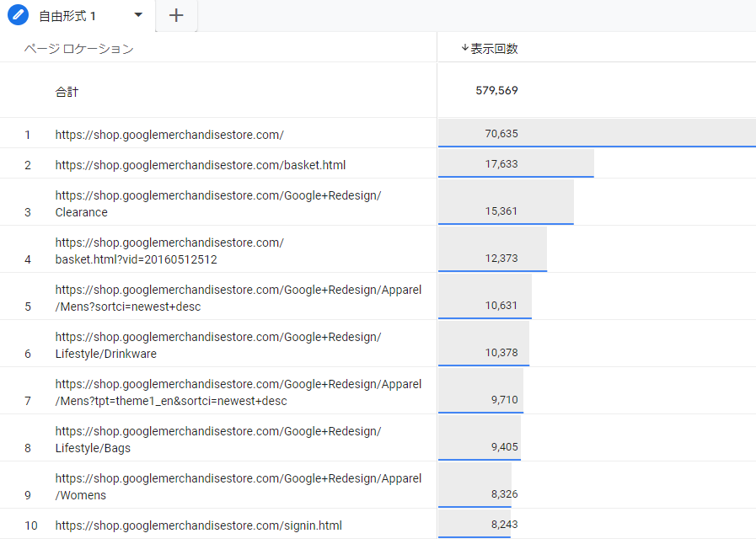Click the 9,405 views cell
Screen dimensions: 756x544
(x=504, y=447)
